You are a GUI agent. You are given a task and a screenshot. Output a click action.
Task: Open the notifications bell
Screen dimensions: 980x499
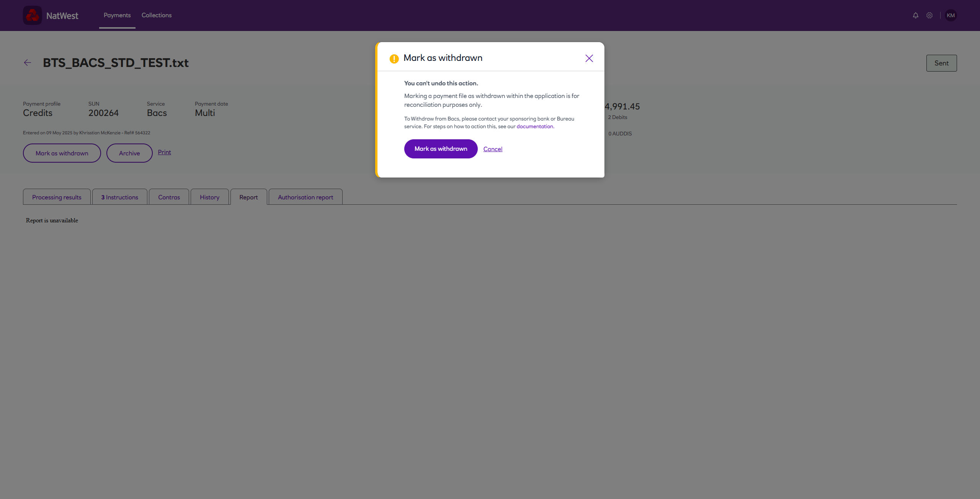click(915, 15)
